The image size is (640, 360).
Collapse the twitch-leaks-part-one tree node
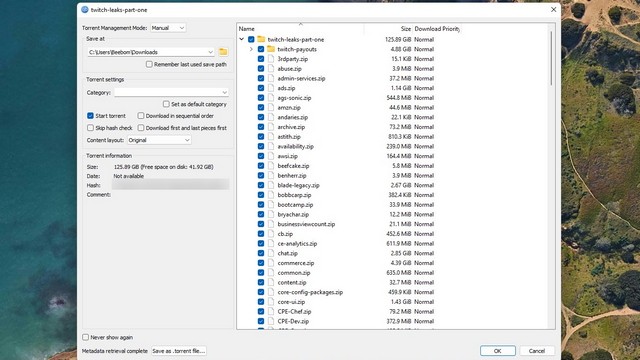point(242,39)
